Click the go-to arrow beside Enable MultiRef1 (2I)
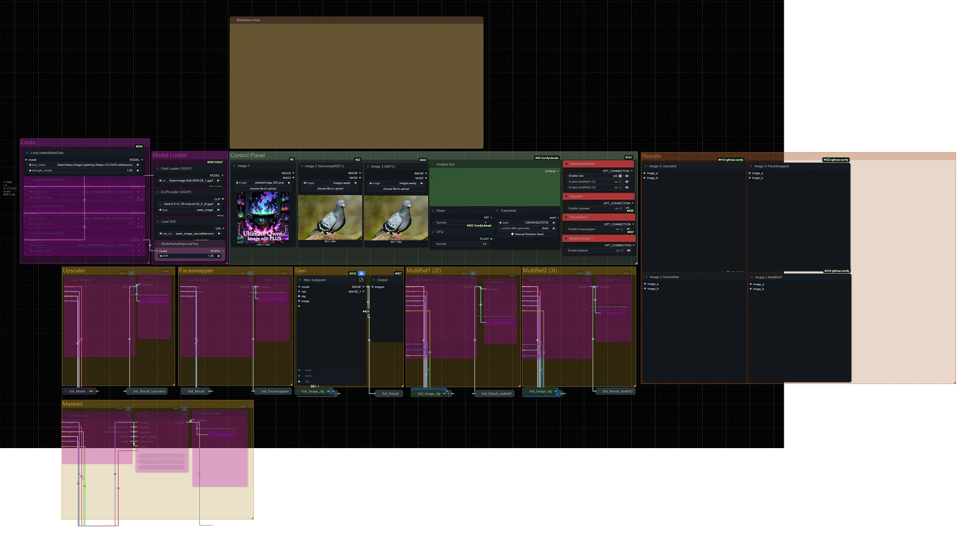 (627, 182)
